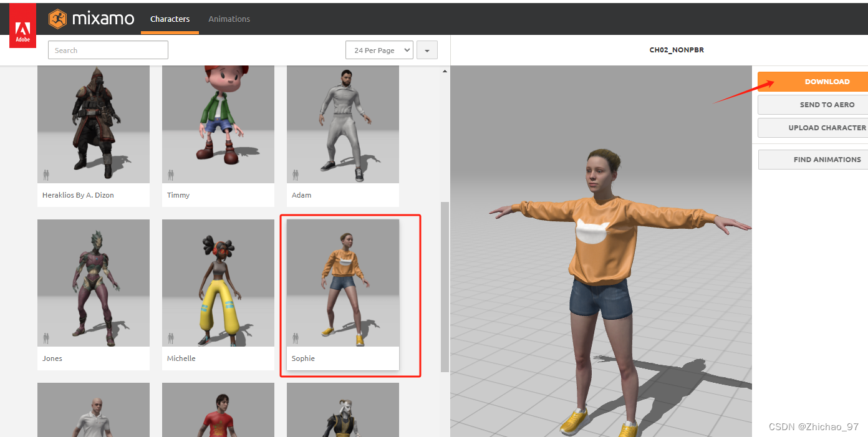The image size is (868, 437).
Task: Click the rig icon on Heraklios thumbnail
Action: 46,175
